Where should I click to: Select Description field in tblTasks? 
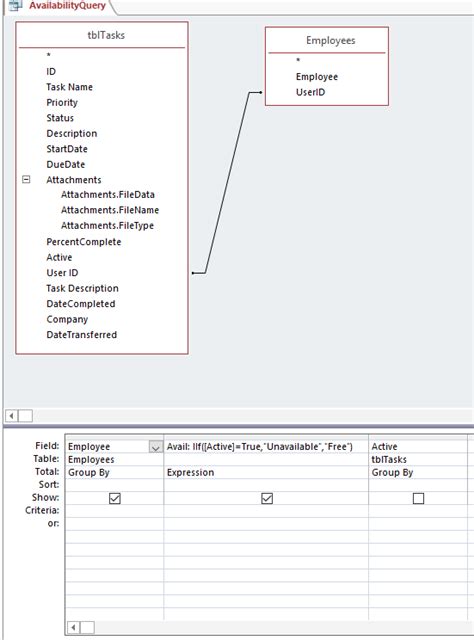coord(72,133)
